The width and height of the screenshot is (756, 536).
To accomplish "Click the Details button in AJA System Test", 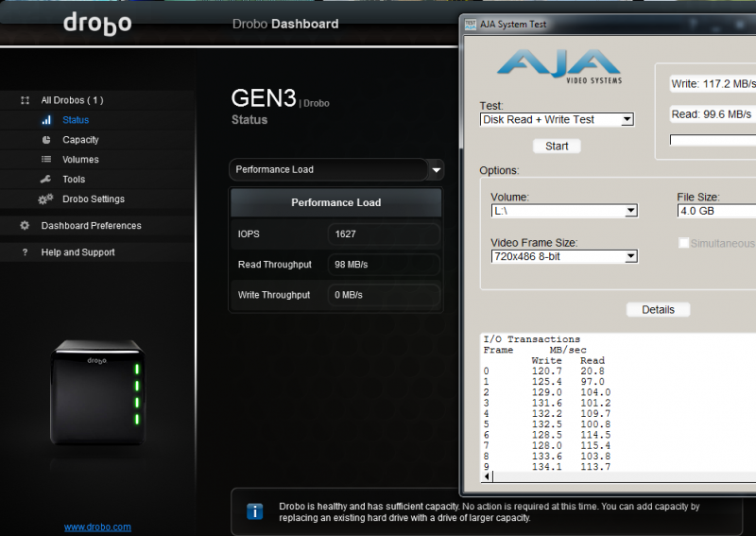I will (658, 310).
